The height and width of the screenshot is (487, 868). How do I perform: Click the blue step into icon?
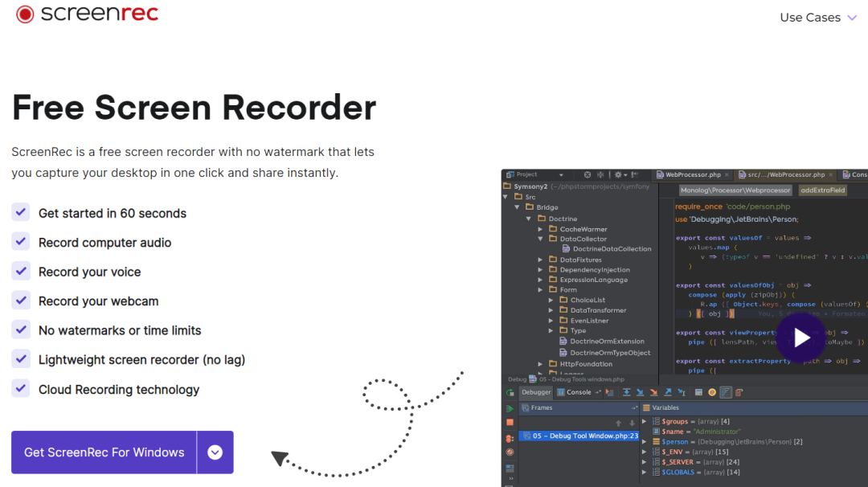[x=640, y=392]
